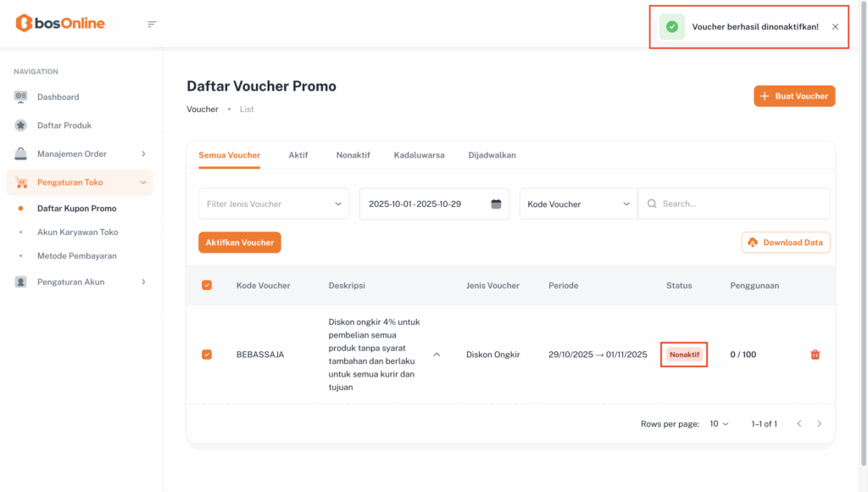The height and width of the screenshot is (492, 868).
Task: Click the calendar icon in date range field
Action: tap(497, 204)
